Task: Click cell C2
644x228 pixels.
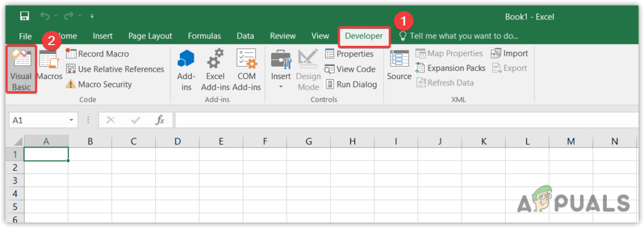Action: click(133, 167)
